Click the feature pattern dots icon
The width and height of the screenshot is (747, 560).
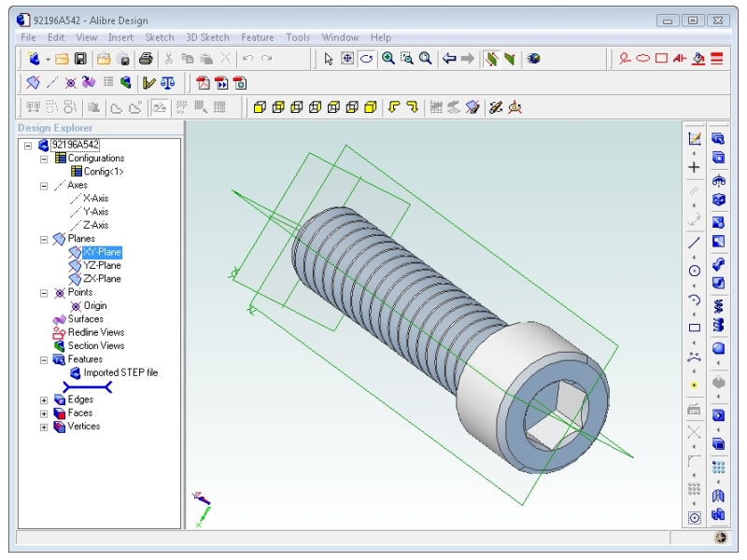tap(718, 468)
